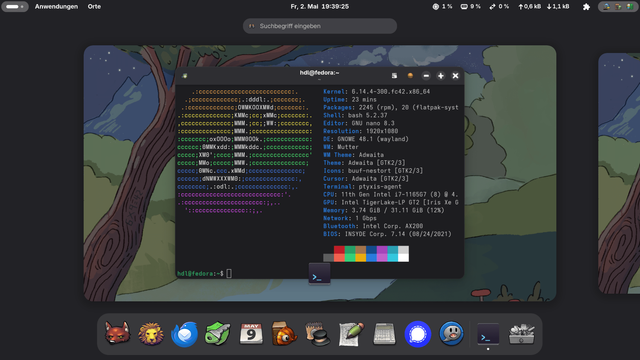Open the notepad-with-pencil text editor icon

click(351, 334)
